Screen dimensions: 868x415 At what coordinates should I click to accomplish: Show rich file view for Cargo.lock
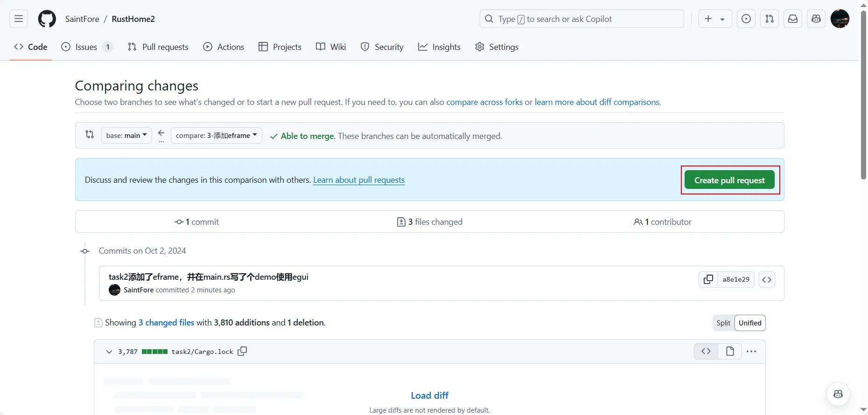[730, 351]
